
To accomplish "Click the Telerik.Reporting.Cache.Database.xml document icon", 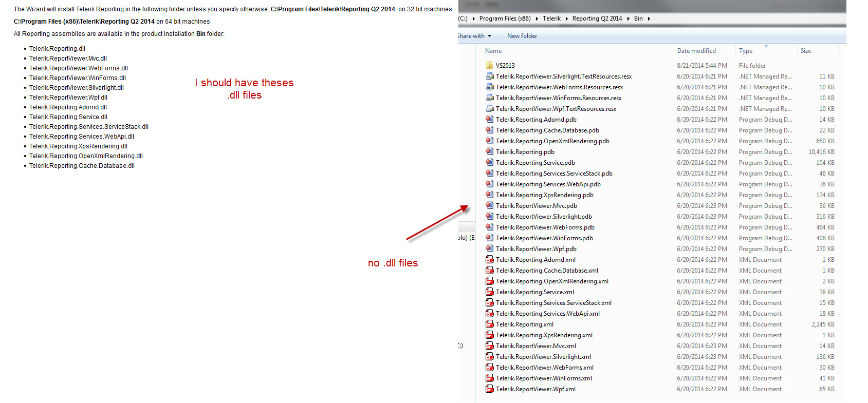I will (489, 271).
